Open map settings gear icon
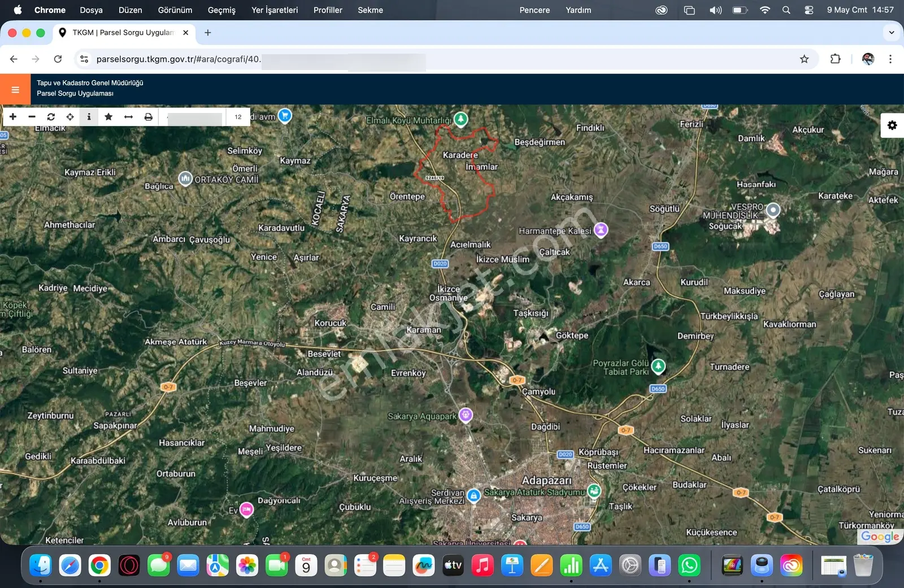904x588 pixels. (892, 125)
